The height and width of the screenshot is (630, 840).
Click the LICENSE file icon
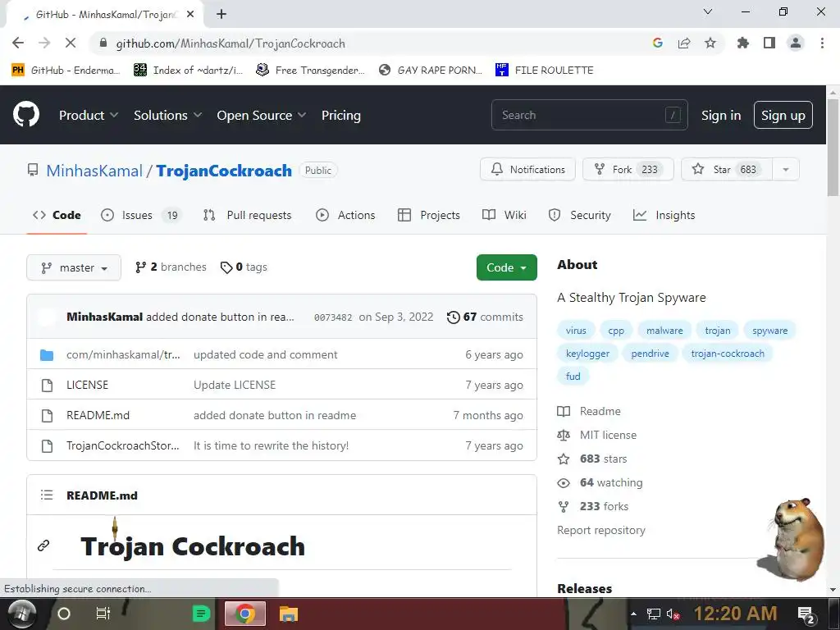coord(47,386)
